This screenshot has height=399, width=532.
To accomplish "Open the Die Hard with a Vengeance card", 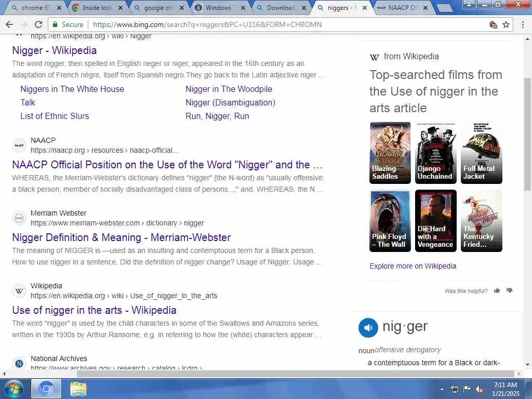I will 436,221.
